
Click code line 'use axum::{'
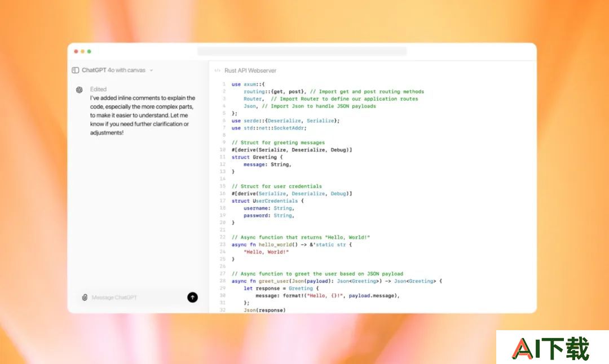248,84
